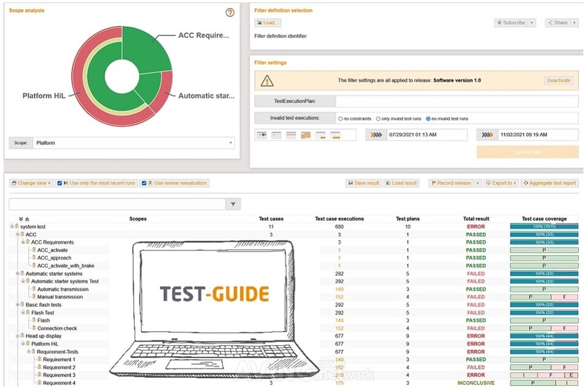
Task: Open the Export to dropdown
Action: click(x=501, y=183)
